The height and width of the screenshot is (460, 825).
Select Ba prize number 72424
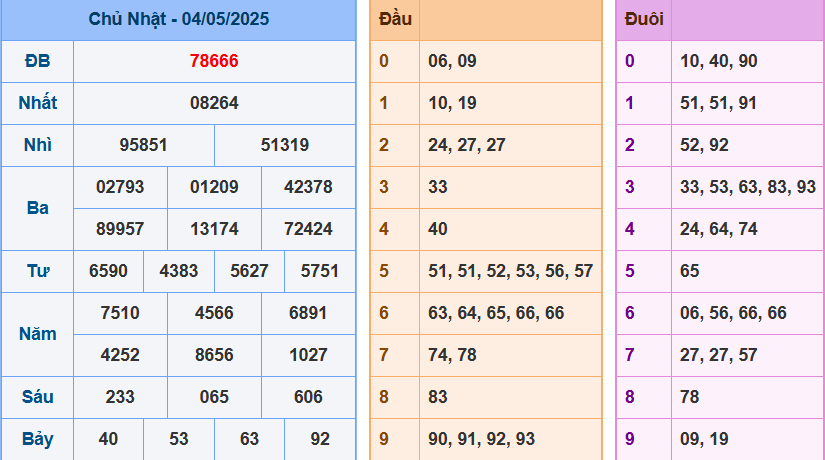tap(308, 229)
